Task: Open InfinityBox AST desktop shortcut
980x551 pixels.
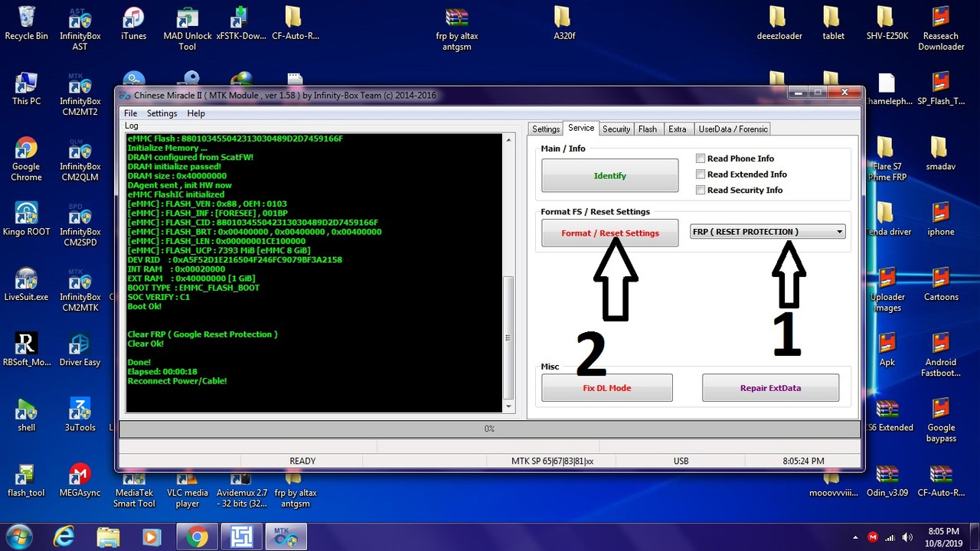Action: pos(80,28)
